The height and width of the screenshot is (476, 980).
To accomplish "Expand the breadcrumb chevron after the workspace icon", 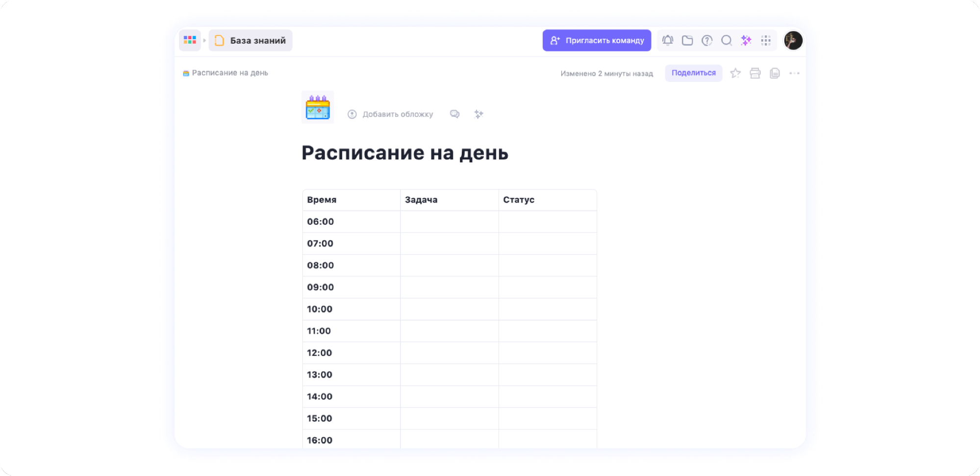I will point(204,40).
